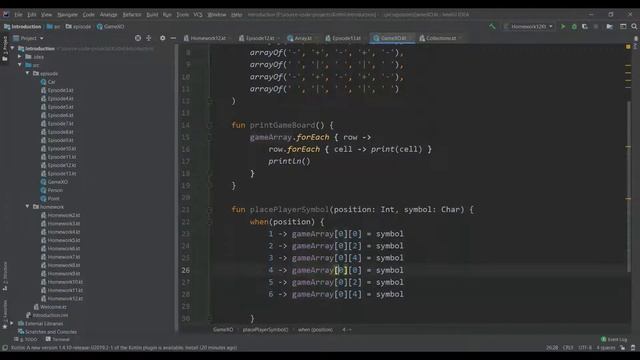Click the Build project hammer icon
Viewport: 640px width, 360px height.
click(492, 27)
